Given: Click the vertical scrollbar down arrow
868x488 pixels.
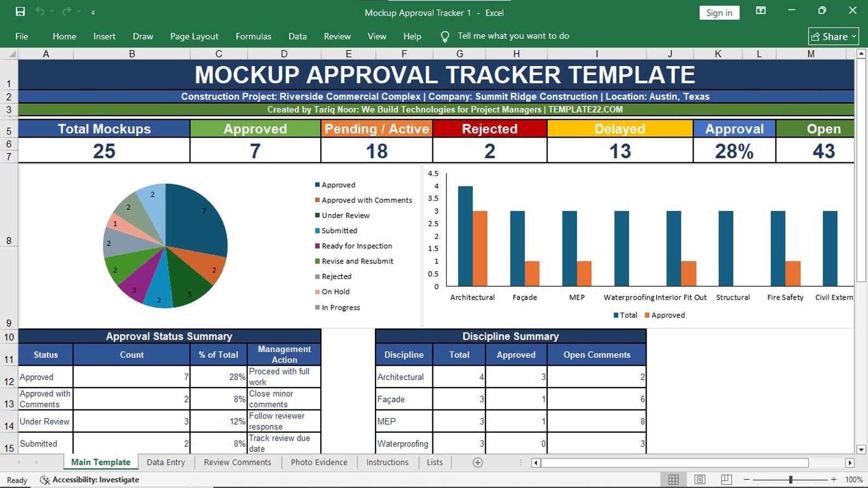Looking at the screenshot, I should 861,449.
